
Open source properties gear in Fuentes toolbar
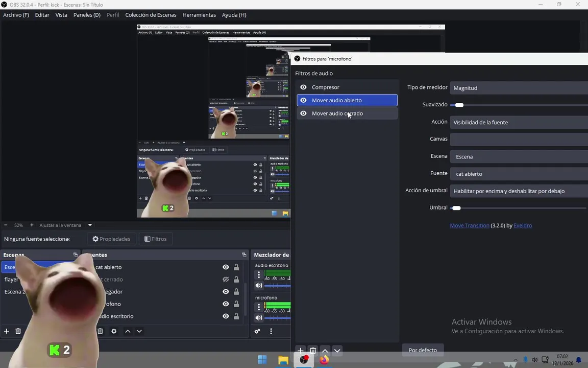coord(114,331)
